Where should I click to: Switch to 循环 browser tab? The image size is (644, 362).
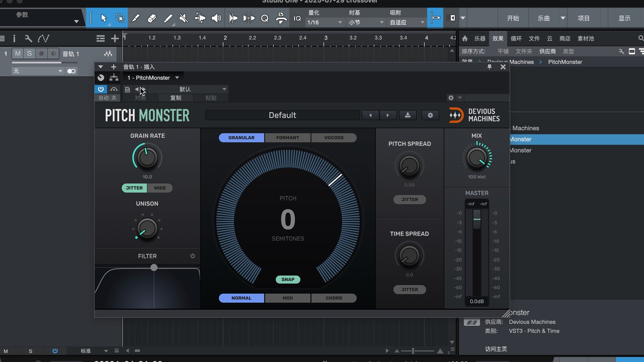tap(516, 38)
